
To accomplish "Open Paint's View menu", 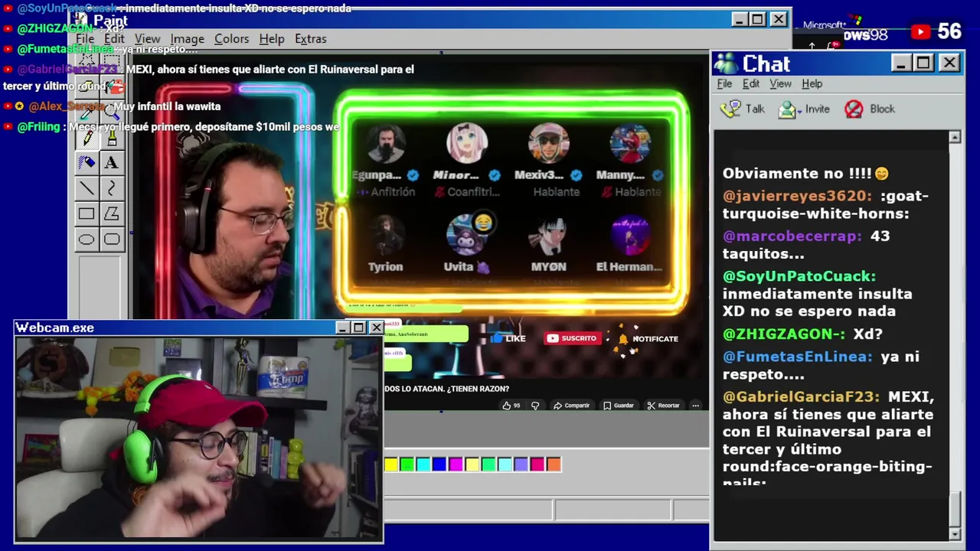I will (147, 39).
